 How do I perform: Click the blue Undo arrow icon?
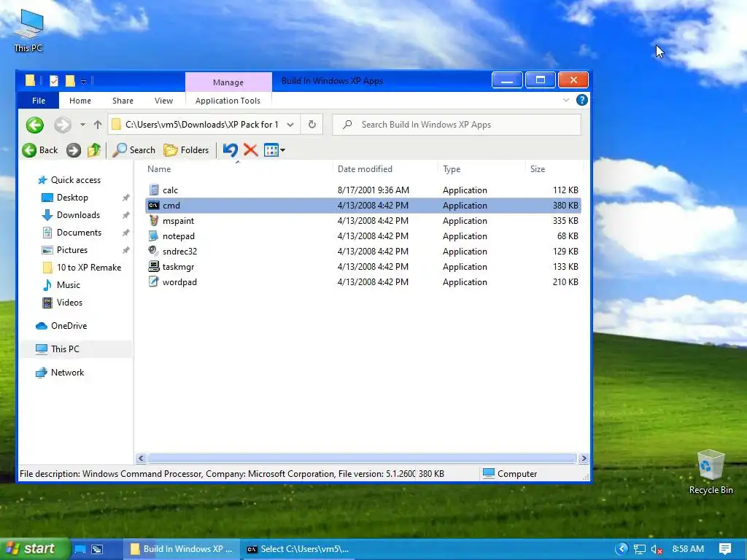230,150
